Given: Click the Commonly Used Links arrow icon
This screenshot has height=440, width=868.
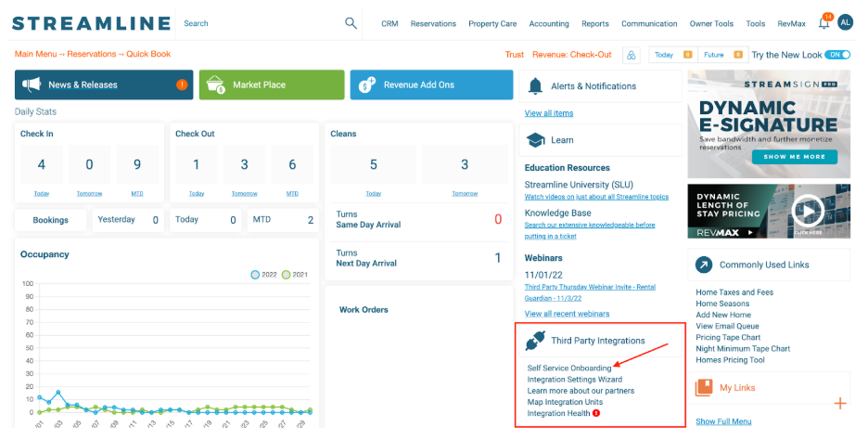Looking at the screenshot, I should click(704, 265).
